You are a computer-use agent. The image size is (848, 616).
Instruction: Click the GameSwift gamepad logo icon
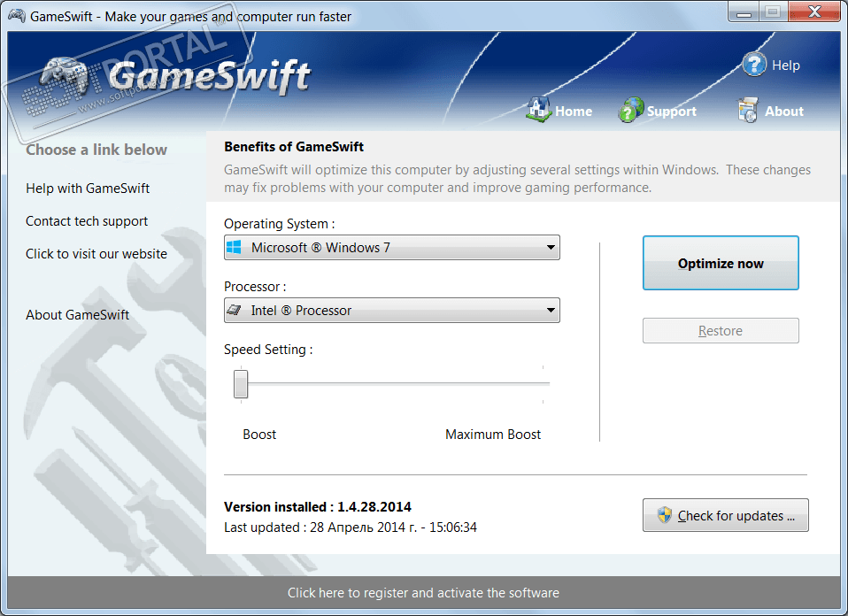tap(65, 76)
